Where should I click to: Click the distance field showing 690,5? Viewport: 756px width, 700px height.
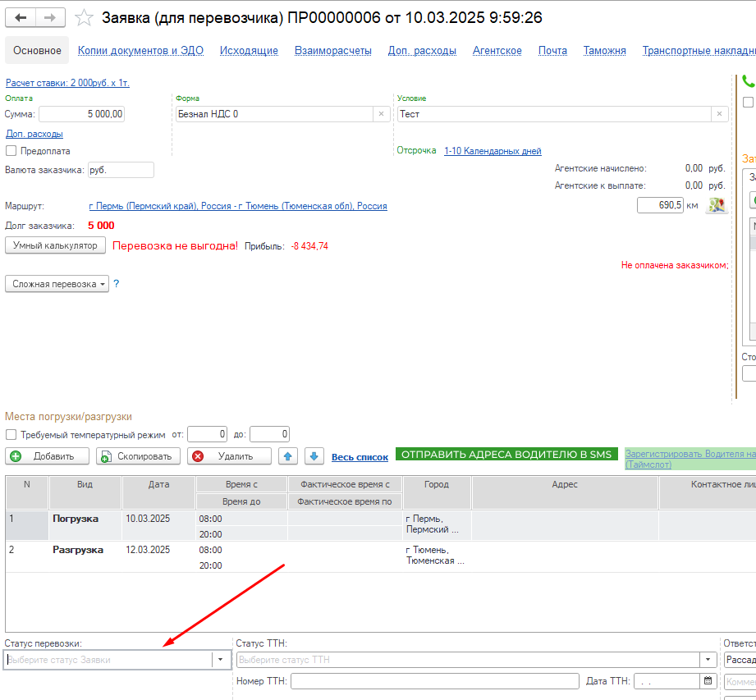pyautogui.click(x=660, y=205)
